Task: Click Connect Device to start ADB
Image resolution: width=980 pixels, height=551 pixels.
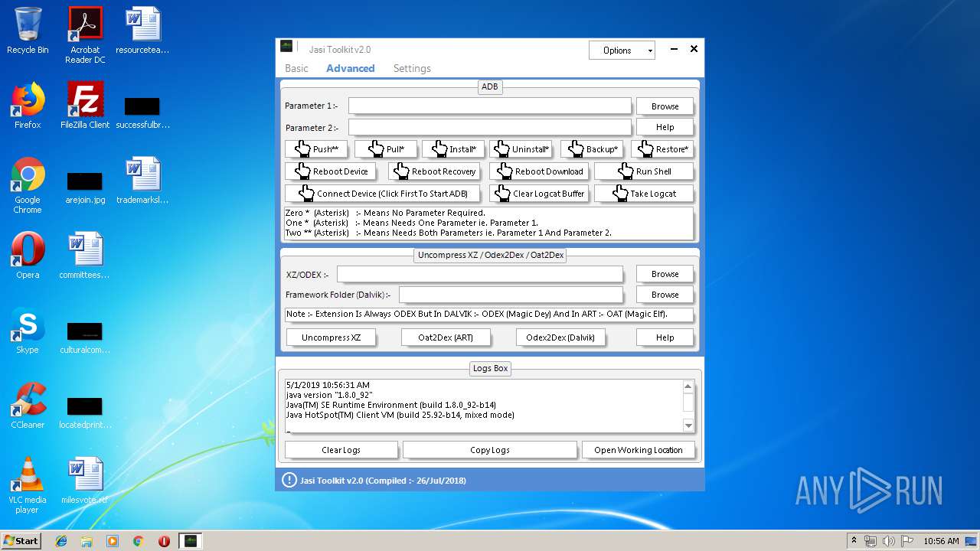Action: [x=382, y=194]
